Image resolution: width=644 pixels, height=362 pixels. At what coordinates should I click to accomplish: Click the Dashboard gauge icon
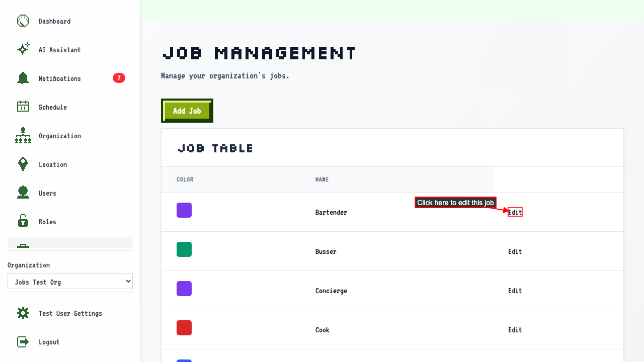click(23, 21)
